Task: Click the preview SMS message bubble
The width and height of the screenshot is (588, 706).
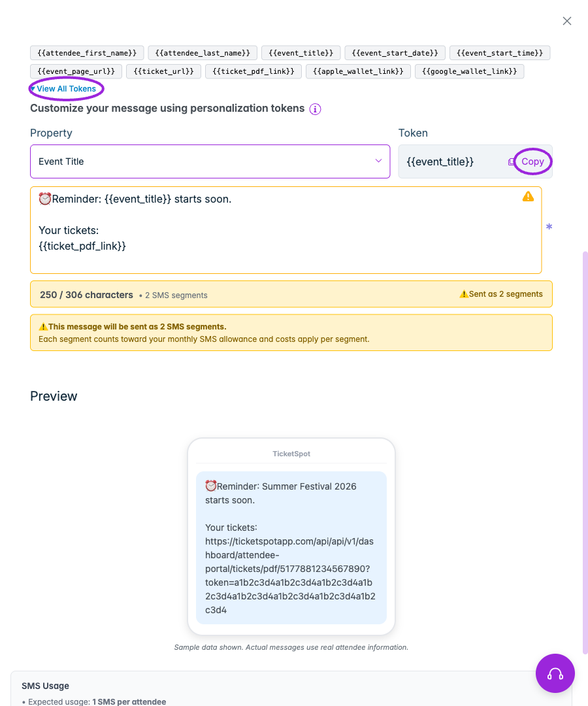Action: coord(291,548)
